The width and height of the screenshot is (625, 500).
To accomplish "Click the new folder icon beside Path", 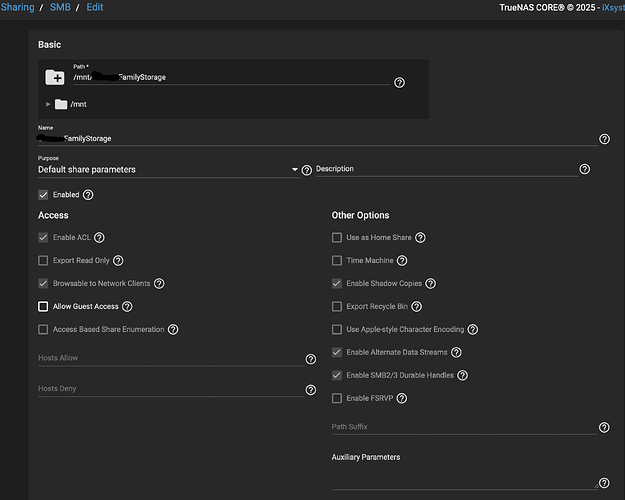I will click(x=55, y=77).
